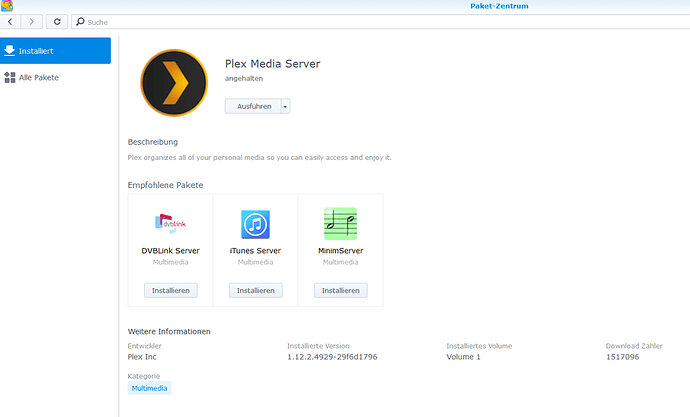This screenshot has height=417, width=690.
Task: Install iTunes Server
Action: click(256, 290)
